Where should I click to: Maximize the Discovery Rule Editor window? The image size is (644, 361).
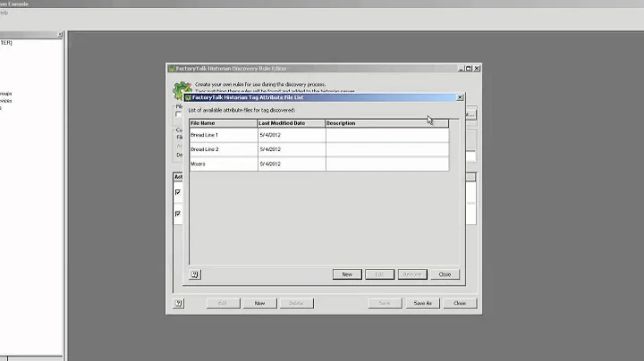(x=469, y=69)
